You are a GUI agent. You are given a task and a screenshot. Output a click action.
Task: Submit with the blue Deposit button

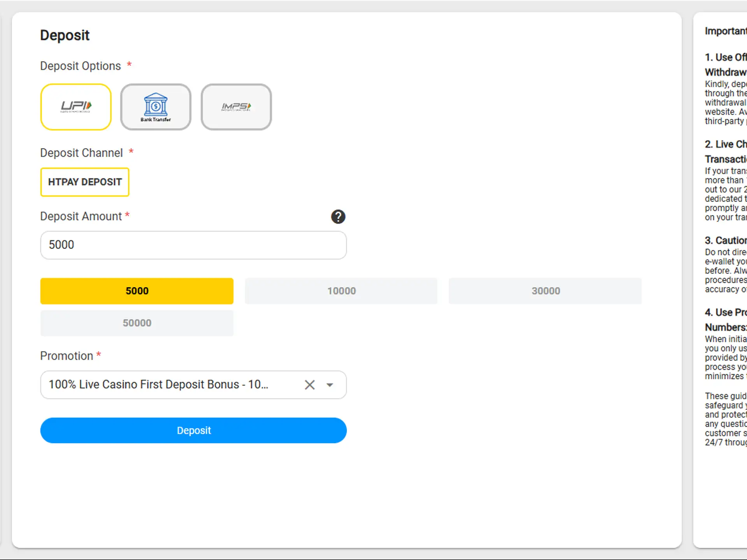pyautogui.click(x=193, y=430)
